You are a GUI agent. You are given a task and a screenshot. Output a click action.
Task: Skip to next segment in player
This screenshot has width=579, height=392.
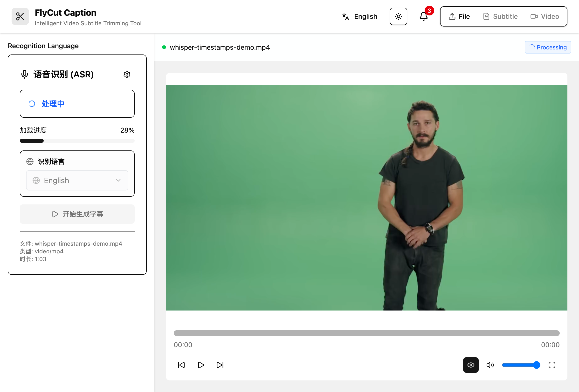(220, 365)
